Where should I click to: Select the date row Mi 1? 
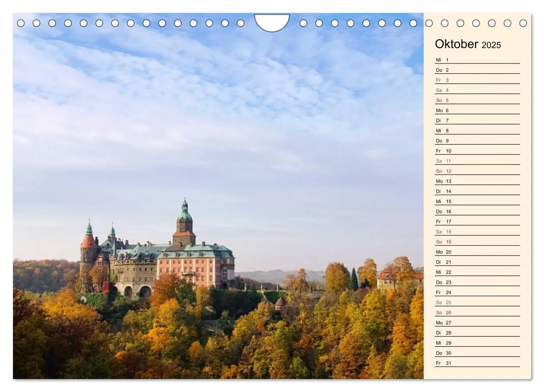[x=477, y=60]
